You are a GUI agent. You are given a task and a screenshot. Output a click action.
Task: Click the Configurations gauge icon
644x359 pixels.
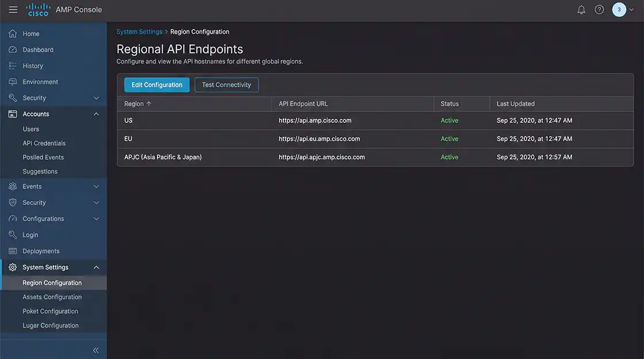pyautogui.click(x=13, y=219)
